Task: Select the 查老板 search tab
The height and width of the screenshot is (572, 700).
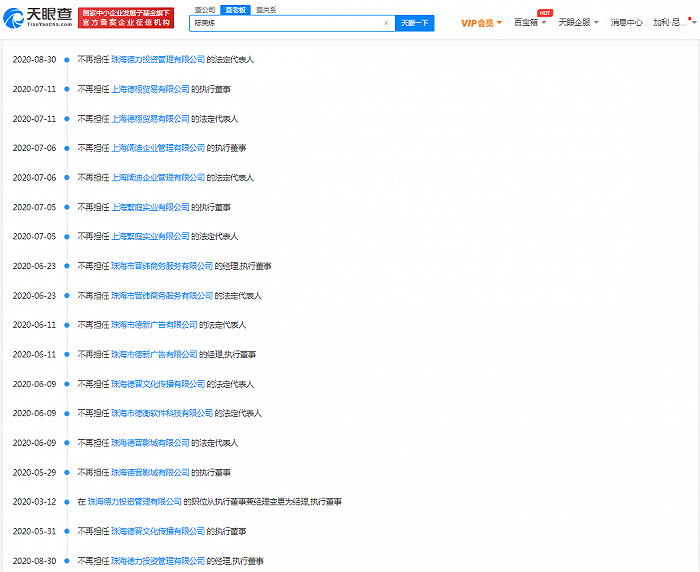Action: point(235,10)
